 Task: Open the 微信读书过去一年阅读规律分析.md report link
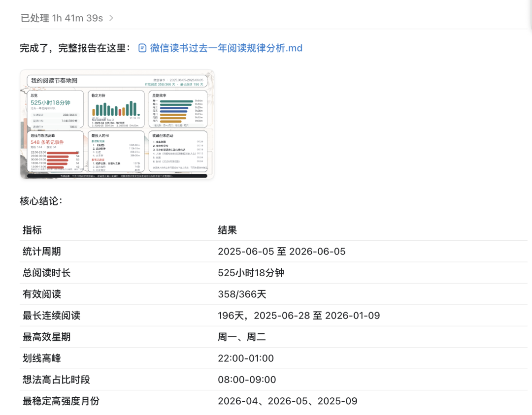tap(226, 48)
